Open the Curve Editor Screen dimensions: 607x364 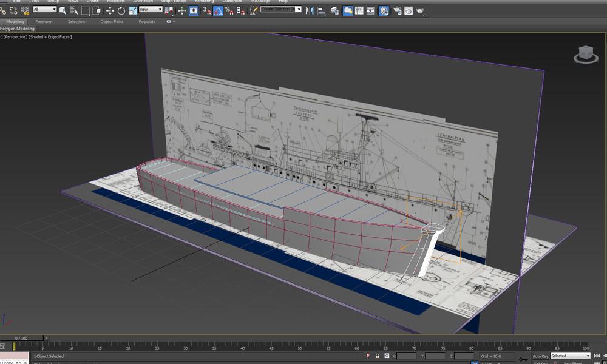tap(359, 10)
